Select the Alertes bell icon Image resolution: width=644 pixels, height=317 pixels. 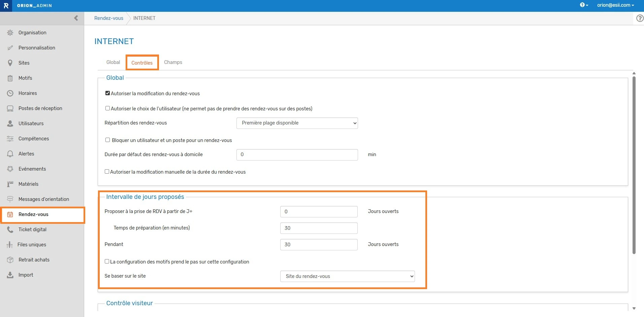click(x=10, y=154)
